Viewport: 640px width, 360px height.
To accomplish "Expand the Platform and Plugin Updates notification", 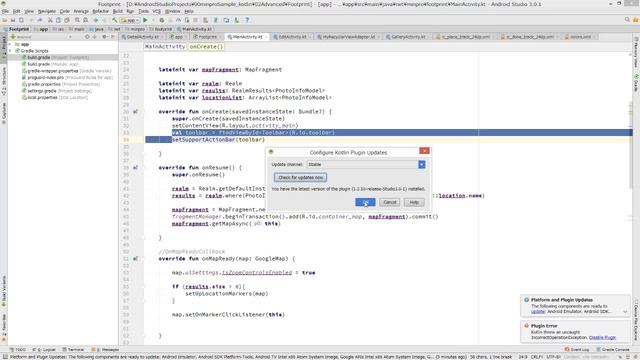I will [x=625, y=311].
